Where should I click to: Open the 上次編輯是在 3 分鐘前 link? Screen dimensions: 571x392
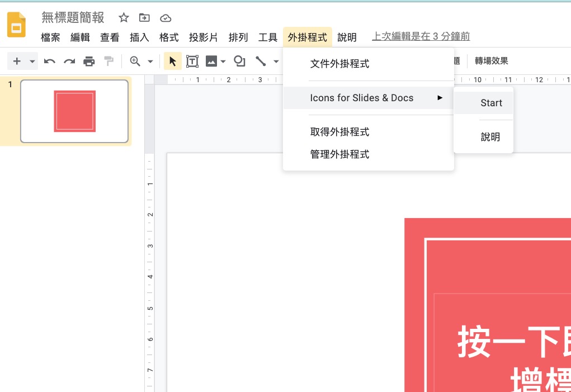pyautogui.click(x=421, y=37)
